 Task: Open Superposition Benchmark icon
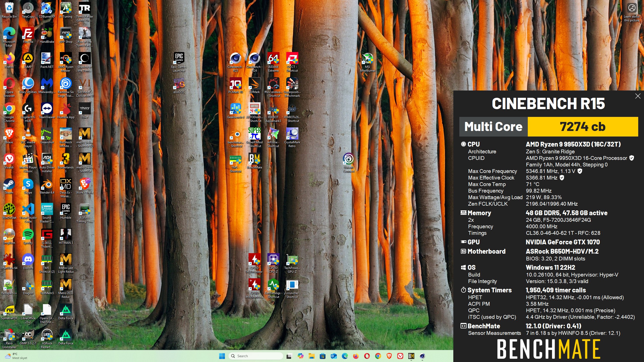[x=292, y=87]
